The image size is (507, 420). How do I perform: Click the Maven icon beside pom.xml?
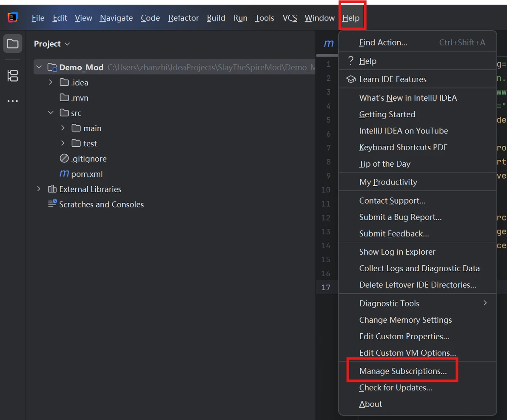pos(64,173)
